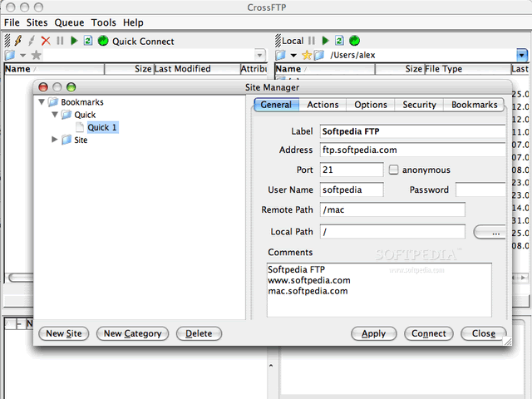Click the remote pane folder icon
Image resolution: width=532 pixels, height=399 pixels.
10,55
